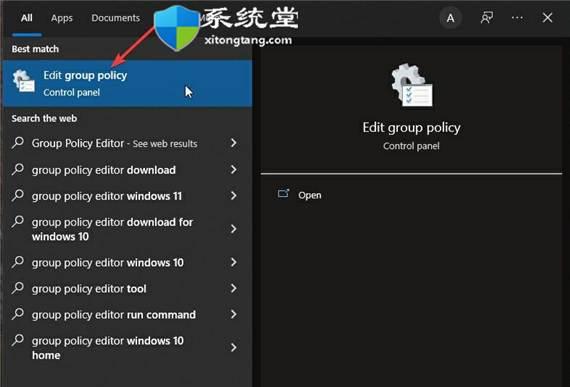This screenshot has height=387, width=570.
Task: Switch to the Apps search tab
Action: click(62, 18)
